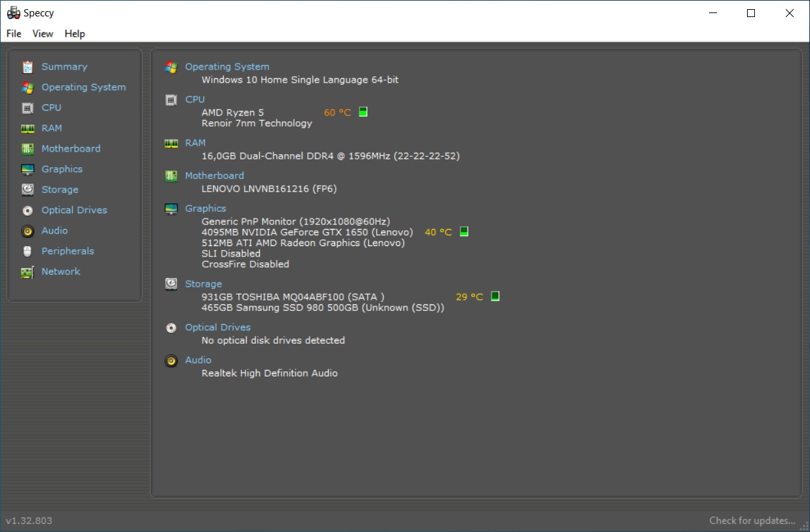
Task: Go to the Network section
Action: click(x=61, y=272)
